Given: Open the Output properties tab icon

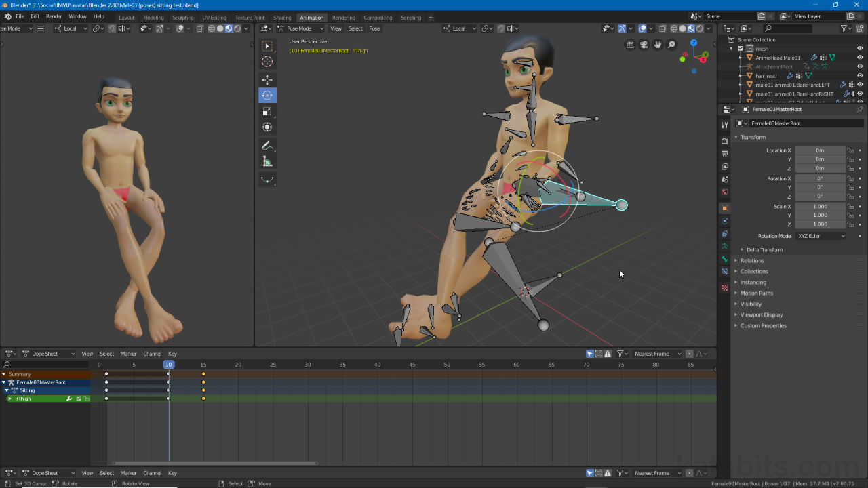Looking at the screenshot, I should (724, 154).
